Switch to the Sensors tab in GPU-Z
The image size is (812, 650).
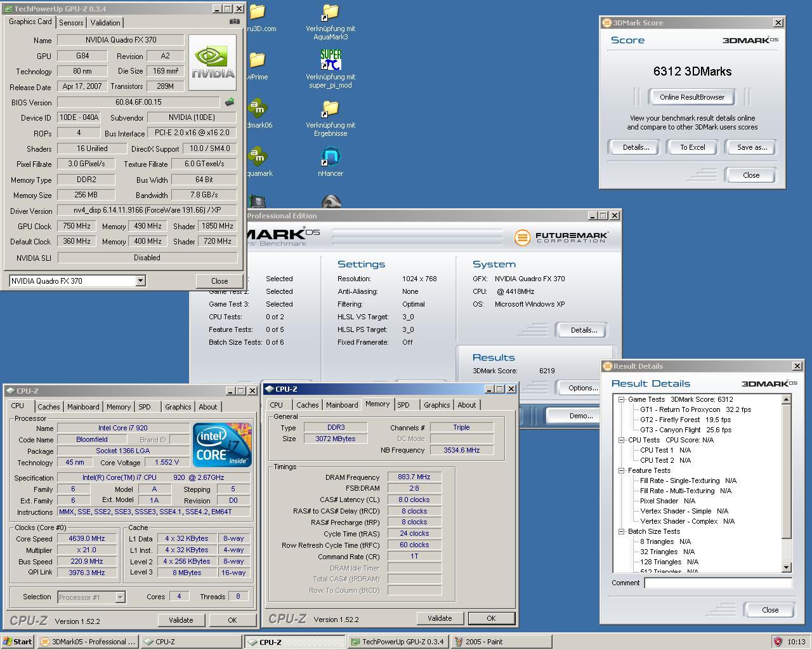[x=71, y=22]
